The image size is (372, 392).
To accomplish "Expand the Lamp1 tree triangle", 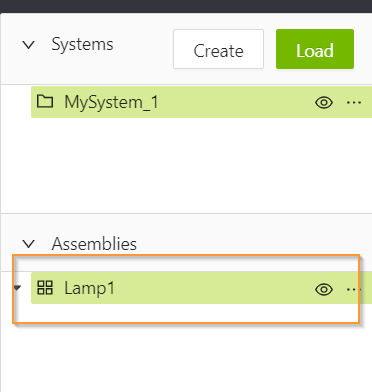I will 17,287.
